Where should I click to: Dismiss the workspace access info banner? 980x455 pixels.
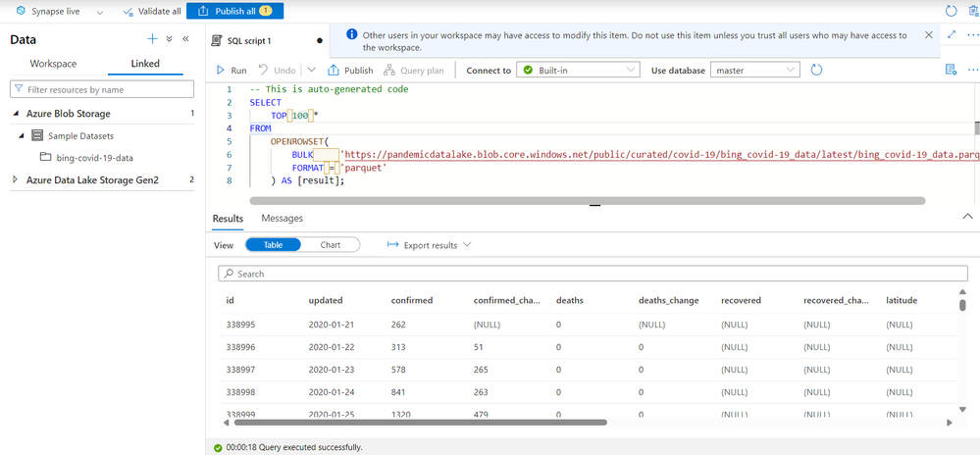pyautogui.click(x=929, y=35)
